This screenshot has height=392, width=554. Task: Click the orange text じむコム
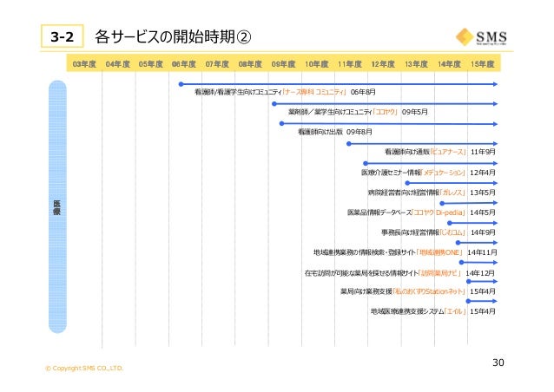click(x=452, y=232)
